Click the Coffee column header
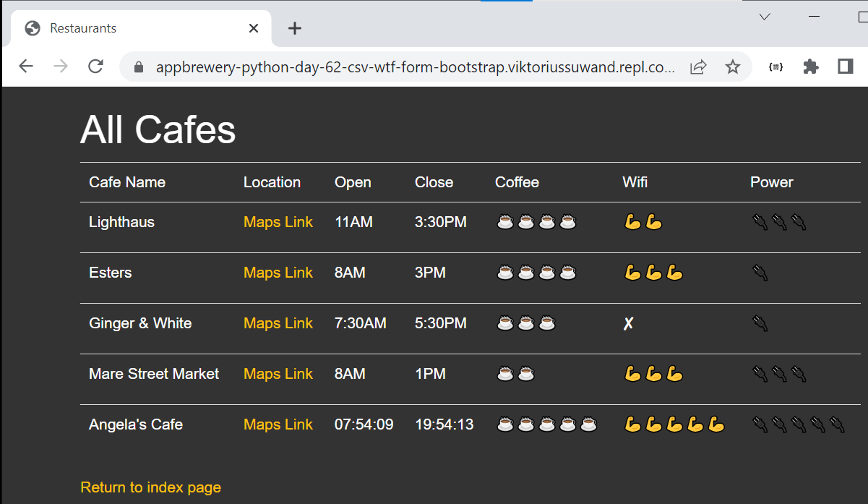 click(517, 182)
